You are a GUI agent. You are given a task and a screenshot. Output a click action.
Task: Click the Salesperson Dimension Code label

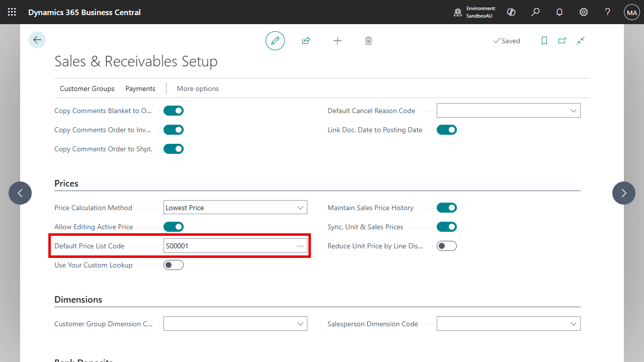[x=373, y=324]
